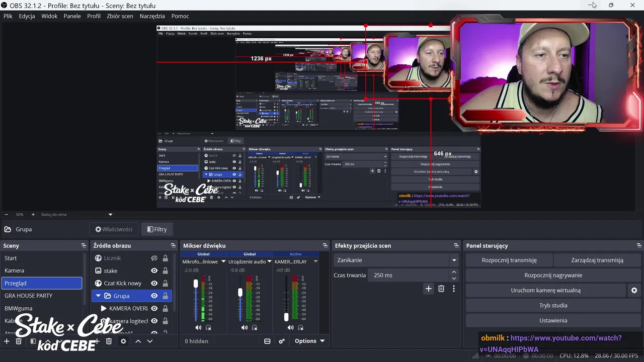
Task: Toggle monitoring headphones for KAMER...ERLAY
Action: coord(301,328)
